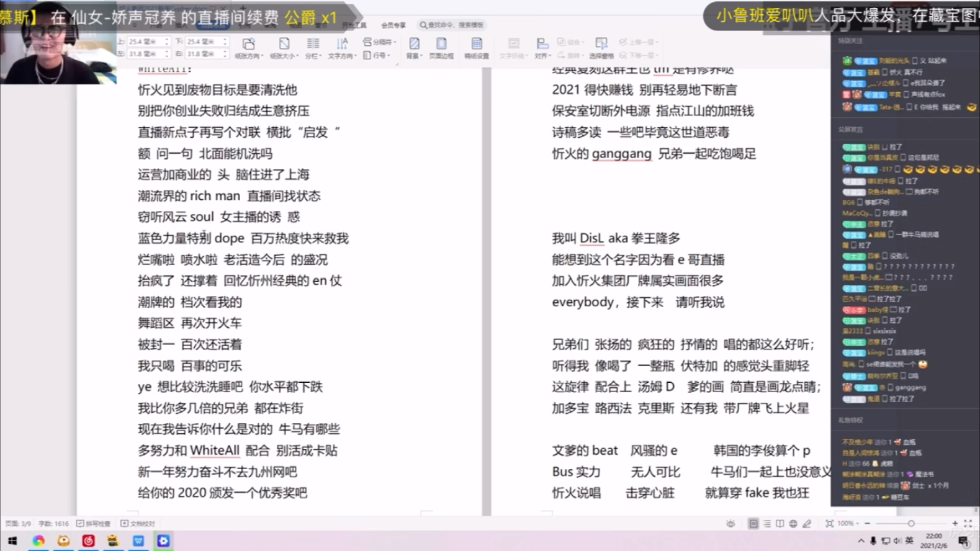This screenshot has width=980, height=551.
Task: Click the fit-page zoom icon
Action: 829,524
